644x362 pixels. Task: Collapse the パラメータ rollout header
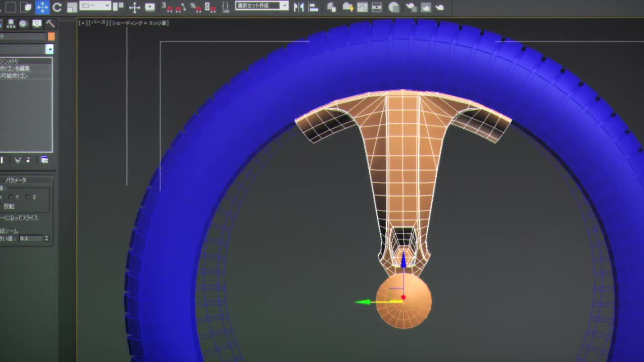pos(16,180)
